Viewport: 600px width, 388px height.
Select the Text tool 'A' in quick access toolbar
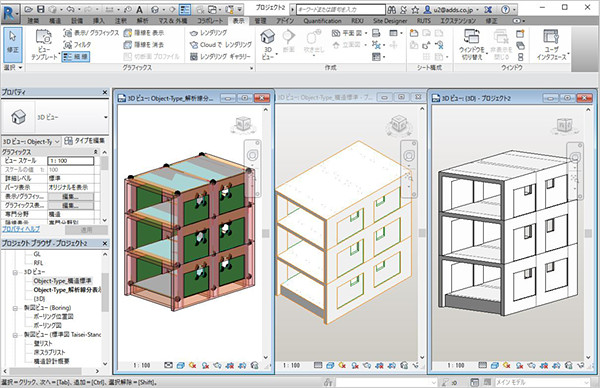pyautogui.click(x=139, y=10)
